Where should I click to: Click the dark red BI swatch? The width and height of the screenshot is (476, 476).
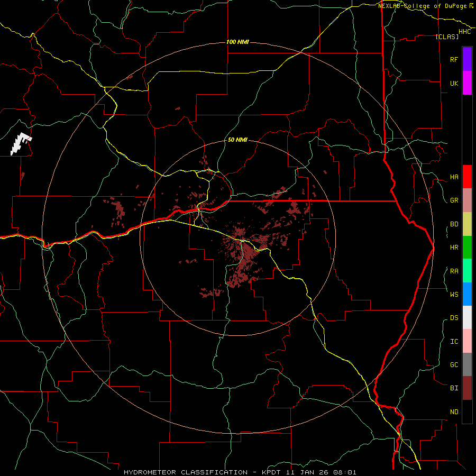click(467, 388)
